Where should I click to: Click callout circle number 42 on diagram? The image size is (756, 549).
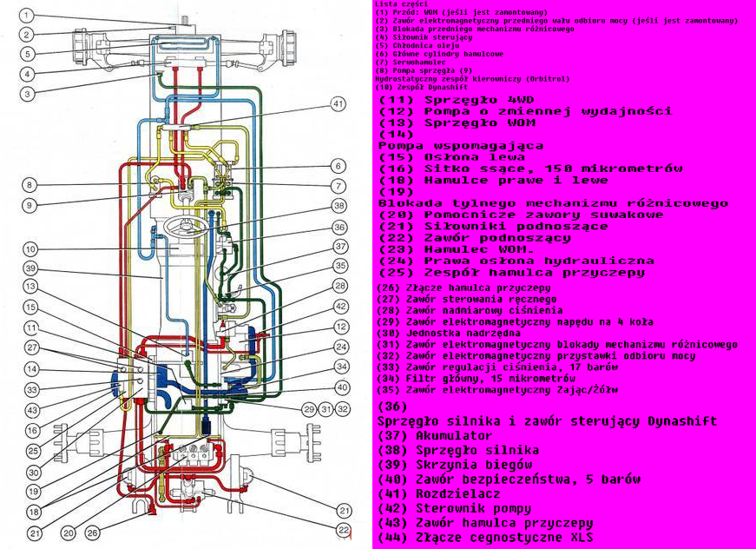pyautogui.click(x=341, y=307)
